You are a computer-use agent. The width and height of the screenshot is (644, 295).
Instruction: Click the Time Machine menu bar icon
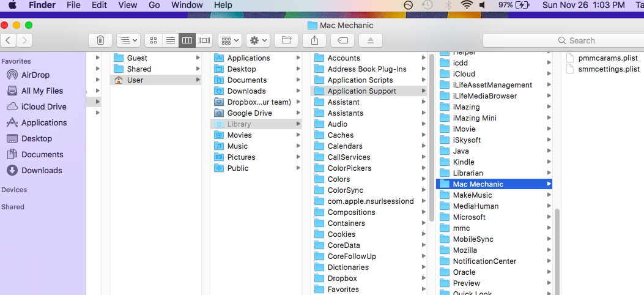(427, 6)
